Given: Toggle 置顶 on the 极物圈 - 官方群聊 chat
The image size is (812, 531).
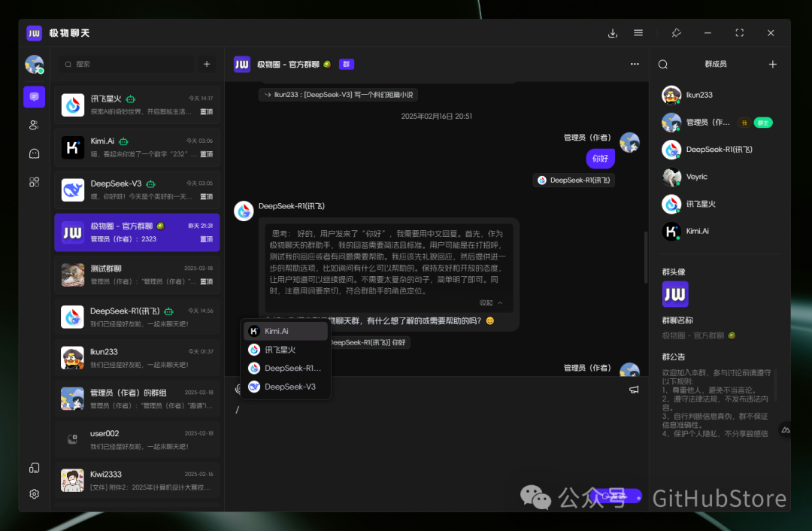Looking at the screenshot, I should tap(207, 239).
